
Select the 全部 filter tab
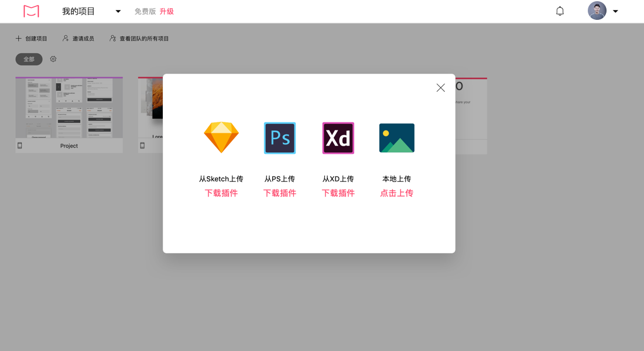tap(29, 59)
